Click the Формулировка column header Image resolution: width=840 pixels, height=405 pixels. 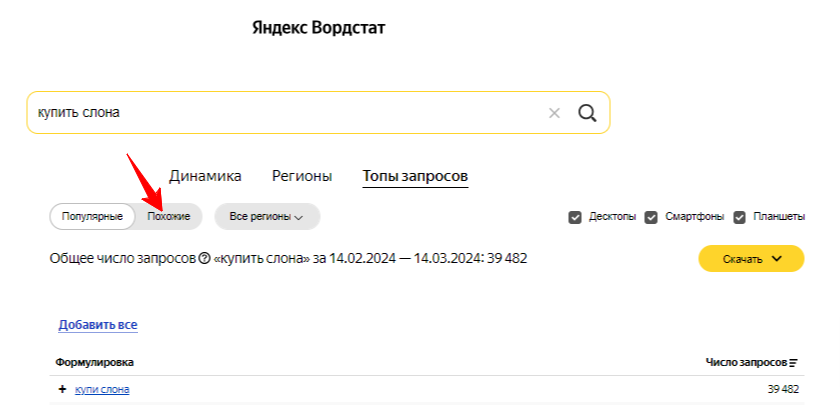[95, 363]
